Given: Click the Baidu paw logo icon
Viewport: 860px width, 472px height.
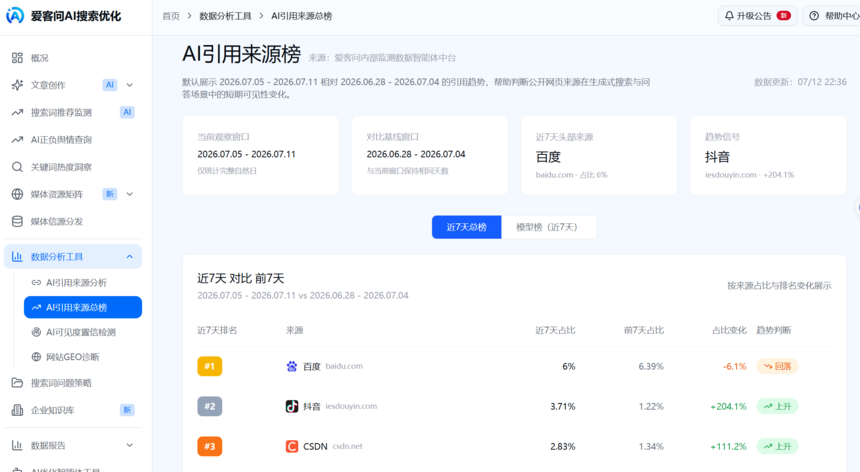Looking at the screenshot, I should (292, 366).
